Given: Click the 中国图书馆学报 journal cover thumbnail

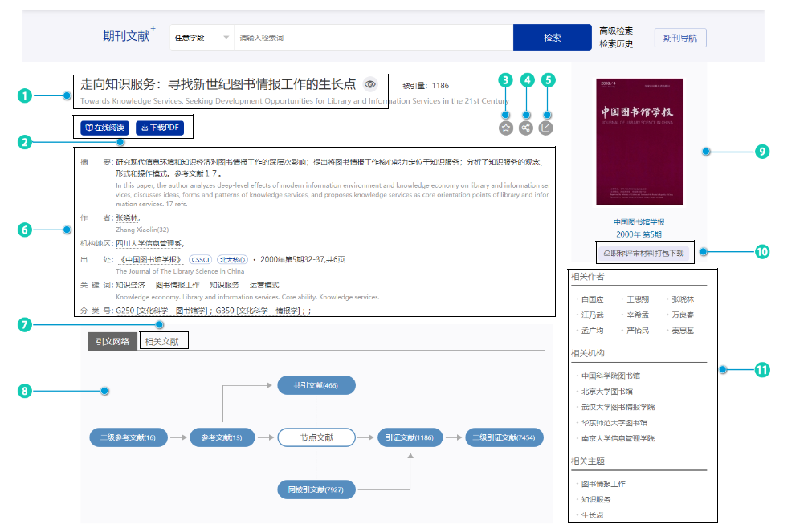Looking at the screenshot, I should pyautogui.click(x=639, y=142).
